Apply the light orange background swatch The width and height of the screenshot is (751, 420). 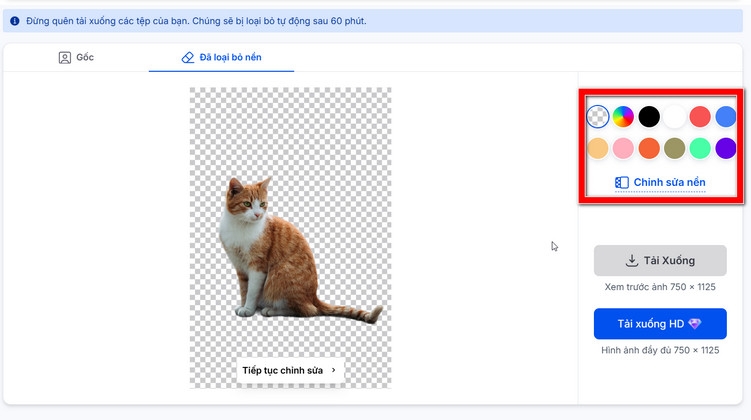click(x=597, y=148)
